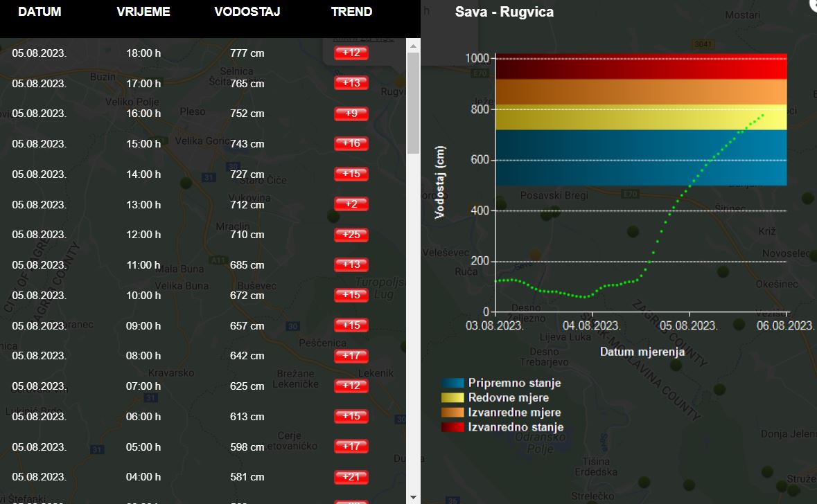This screenshot has height=504, width=817.
Task: Click the +12 trend badge at 18:00 h
Action: click(351, 53)
